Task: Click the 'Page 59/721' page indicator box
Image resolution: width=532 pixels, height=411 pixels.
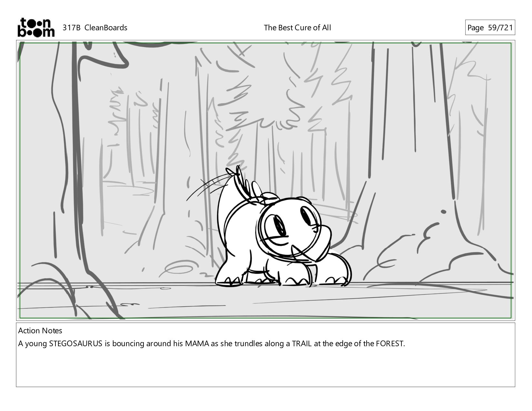Action: coord(490,28)
